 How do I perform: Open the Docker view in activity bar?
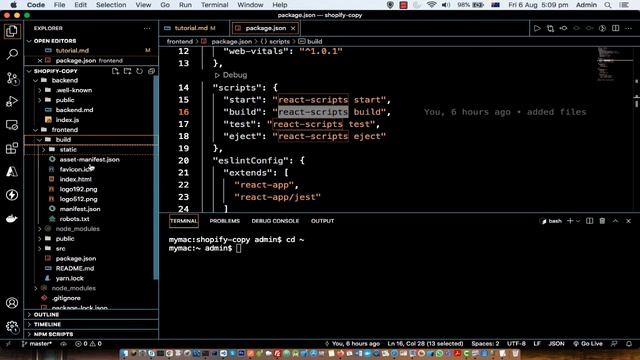tap(12, 218)
